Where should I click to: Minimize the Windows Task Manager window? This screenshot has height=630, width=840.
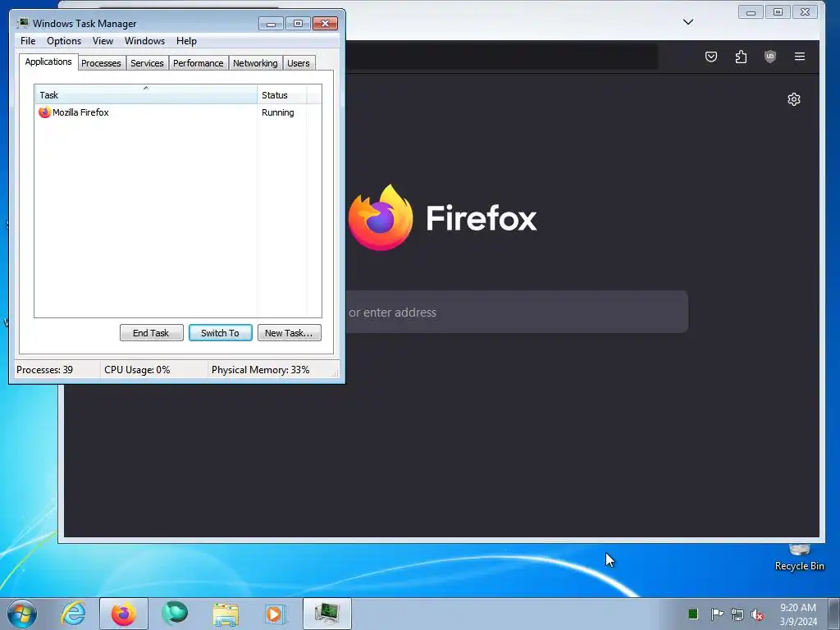(271, 24)
